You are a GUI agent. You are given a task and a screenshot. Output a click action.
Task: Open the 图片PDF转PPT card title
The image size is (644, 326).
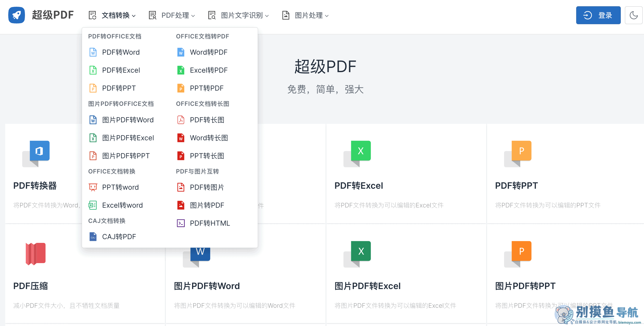525,286
